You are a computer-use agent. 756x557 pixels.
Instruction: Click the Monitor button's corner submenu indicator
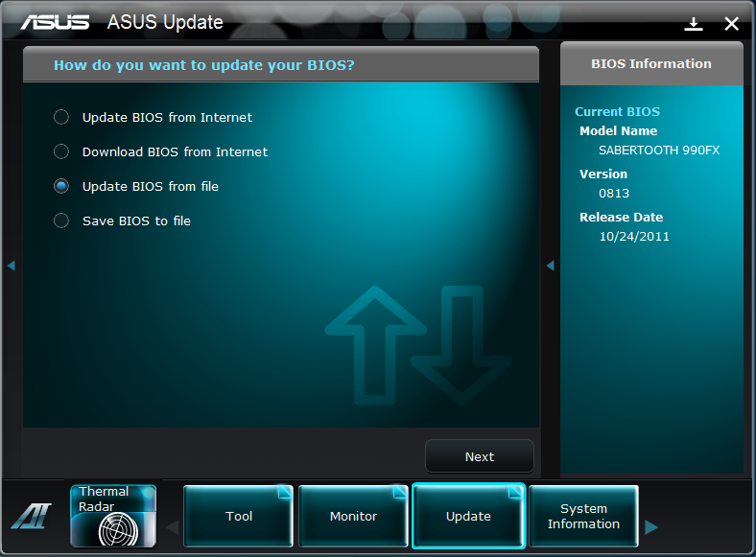pyautogui.click(x=400, y=492)
